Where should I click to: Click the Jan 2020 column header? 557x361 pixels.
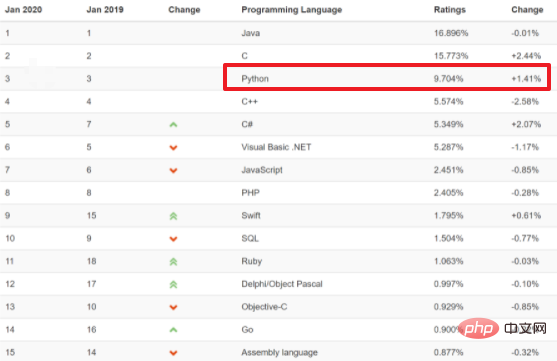[x=23, y=10]
